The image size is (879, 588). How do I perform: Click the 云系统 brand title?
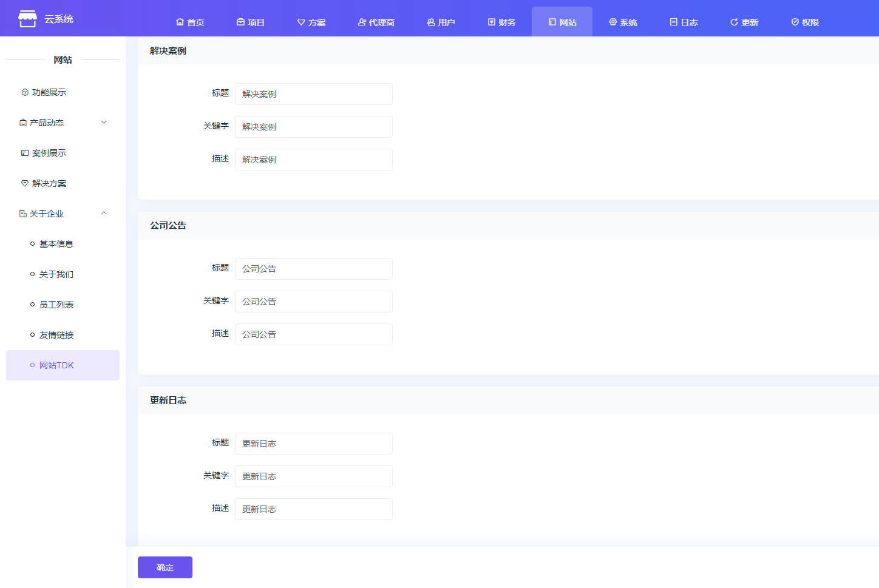(59, 19)
